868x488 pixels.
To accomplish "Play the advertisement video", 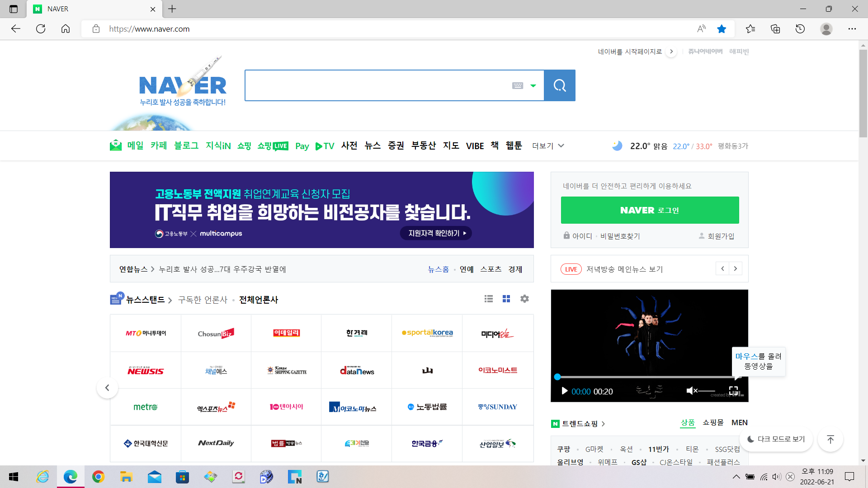I will [x=564, y=391].
